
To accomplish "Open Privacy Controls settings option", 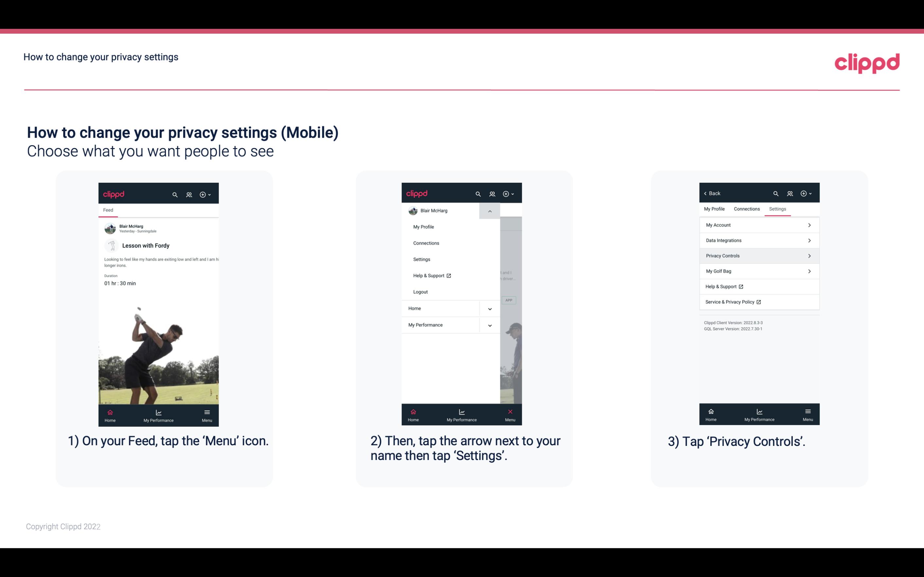I will 758,255.
